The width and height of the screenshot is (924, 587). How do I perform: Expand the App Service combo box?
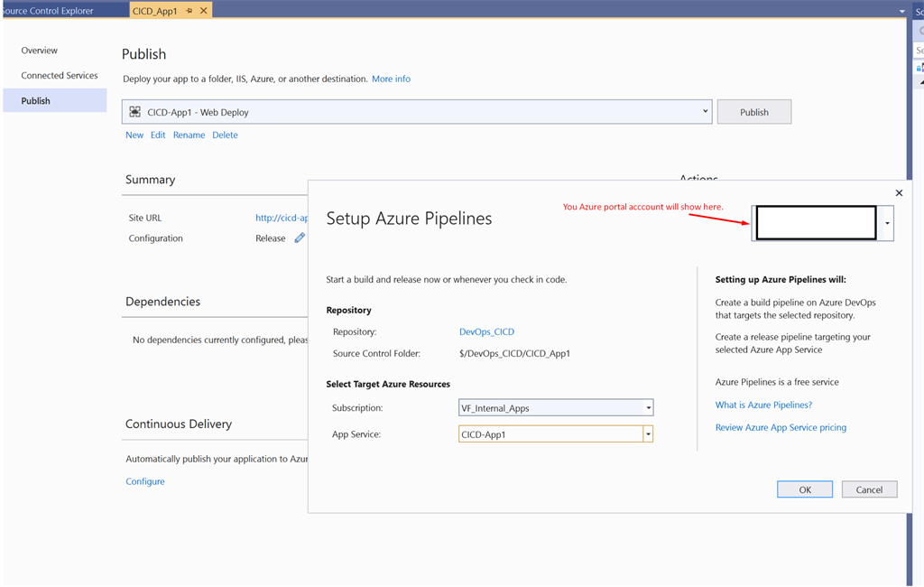pyautogui.click(x=648, y=434)
